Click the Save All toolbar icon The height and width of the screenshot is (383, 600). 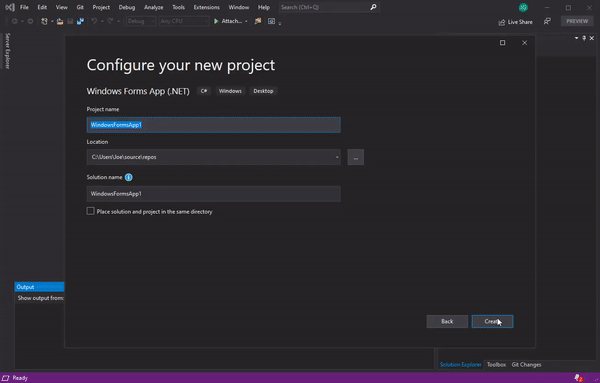point(80,21)
